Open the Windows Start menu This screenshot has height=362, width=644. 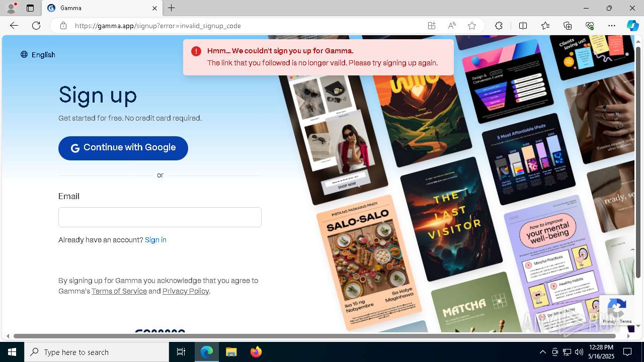tap(12, 352)
